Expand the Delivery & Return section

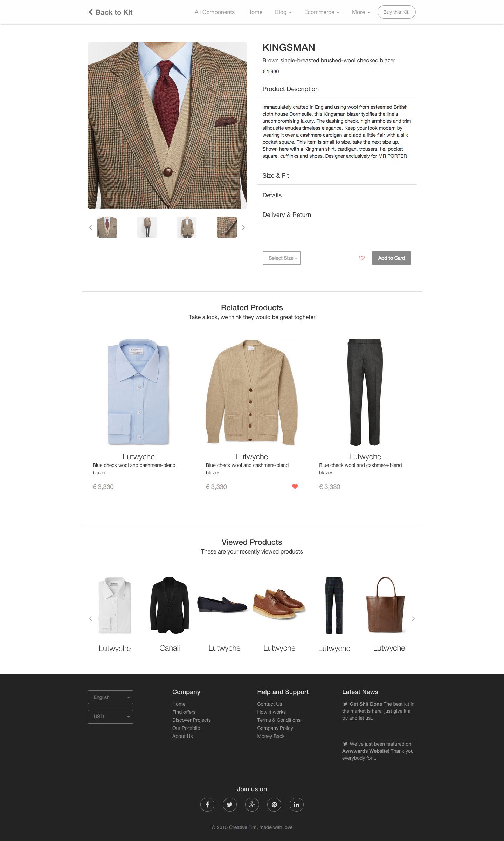click(x=337, y=215)
